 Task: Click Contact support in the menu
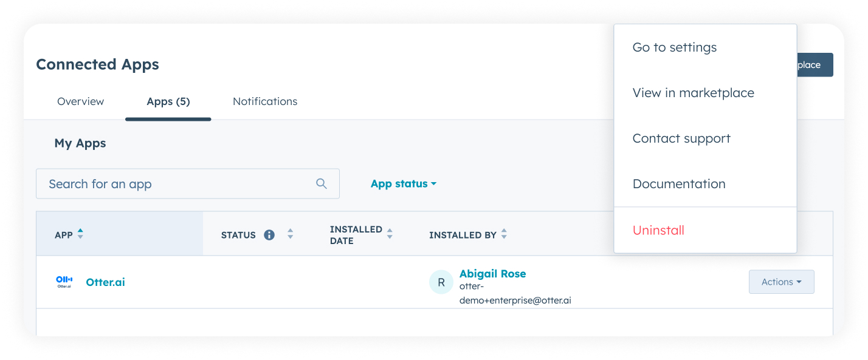pyautogui.click(x=681, y=138)
